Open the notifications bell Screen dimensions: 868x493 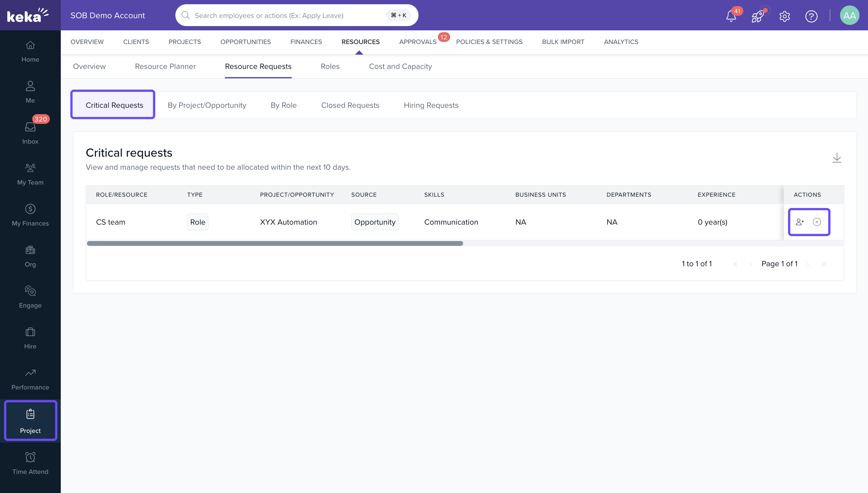tap(731, 16)
